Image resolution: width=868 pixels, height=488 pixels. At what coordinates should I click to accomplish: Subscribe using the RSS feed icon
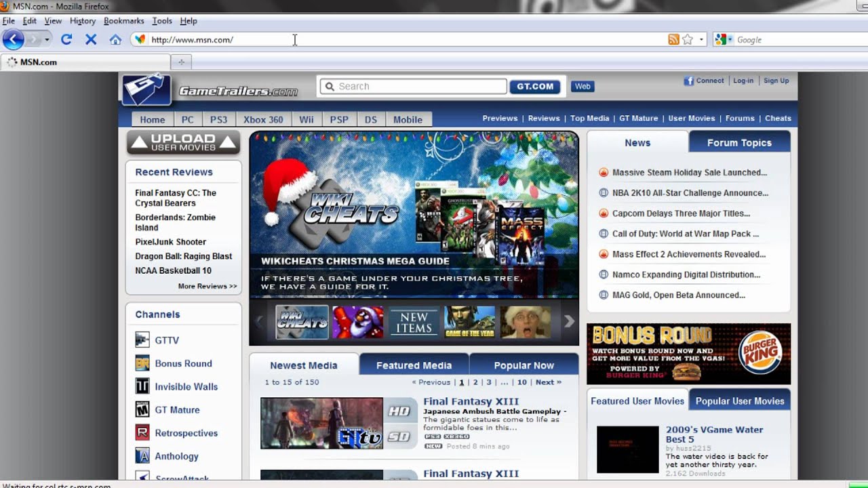tap(673, 40)
